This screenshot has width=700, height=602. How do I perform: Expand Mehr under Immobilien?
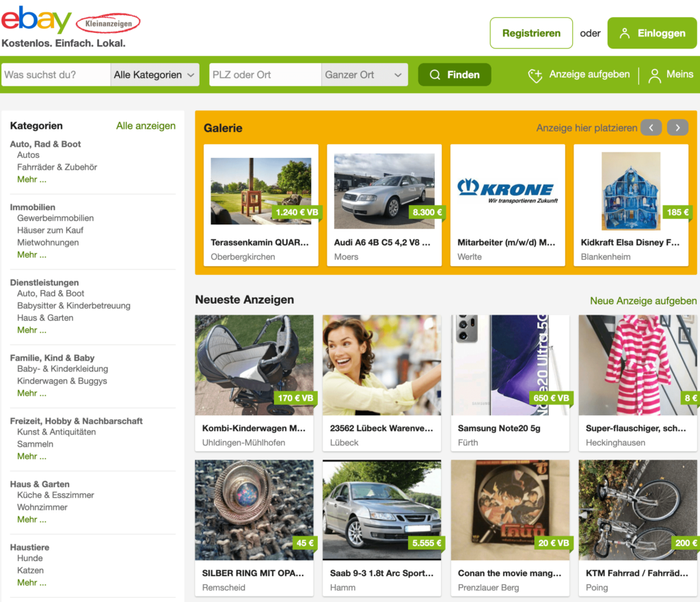coord(31,254)
